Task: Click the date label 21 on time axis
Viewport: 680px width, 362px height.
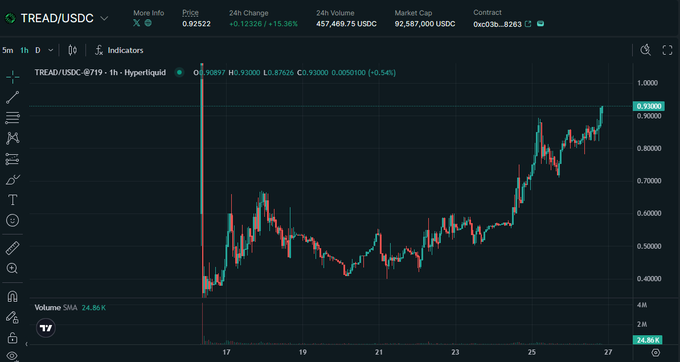Action: (379, 352)
